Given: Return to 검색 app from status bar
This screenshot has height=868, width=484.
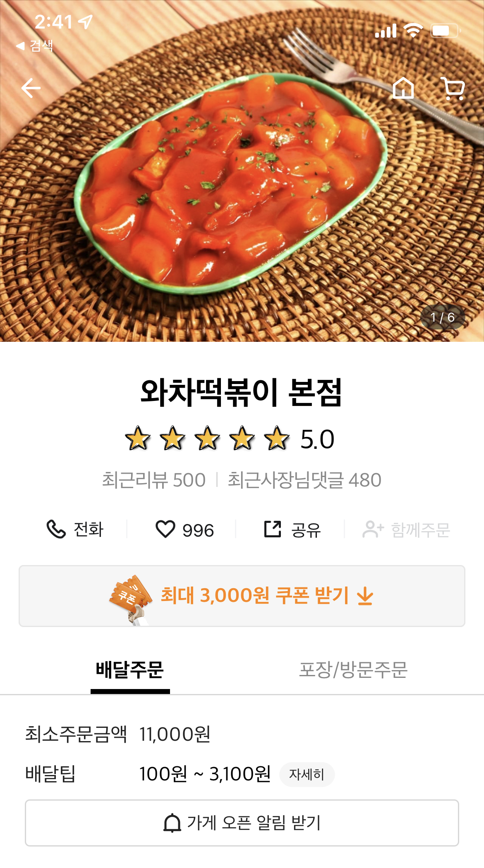Looking at the screenshot, I should (x=35, y=45).
